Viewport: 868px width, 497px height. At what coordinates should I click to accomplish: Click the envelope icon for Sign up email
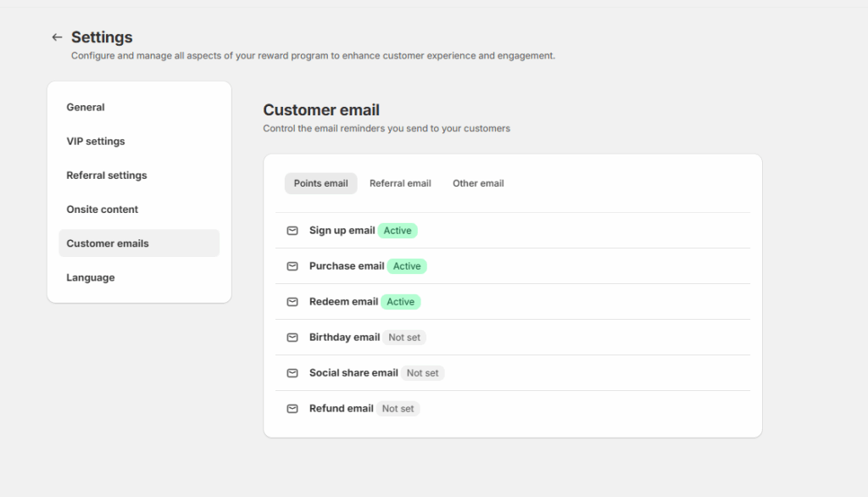click(x=292, y=231)
